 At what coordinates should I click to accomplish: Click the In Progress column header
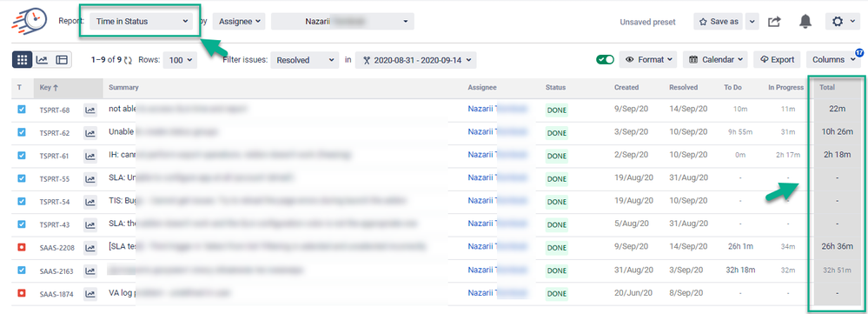785,88
